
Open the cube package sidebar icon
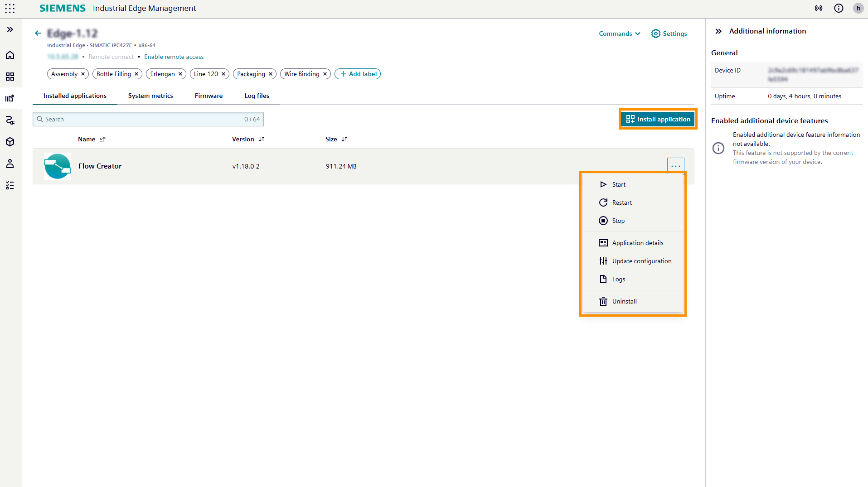tap(10, 142)
